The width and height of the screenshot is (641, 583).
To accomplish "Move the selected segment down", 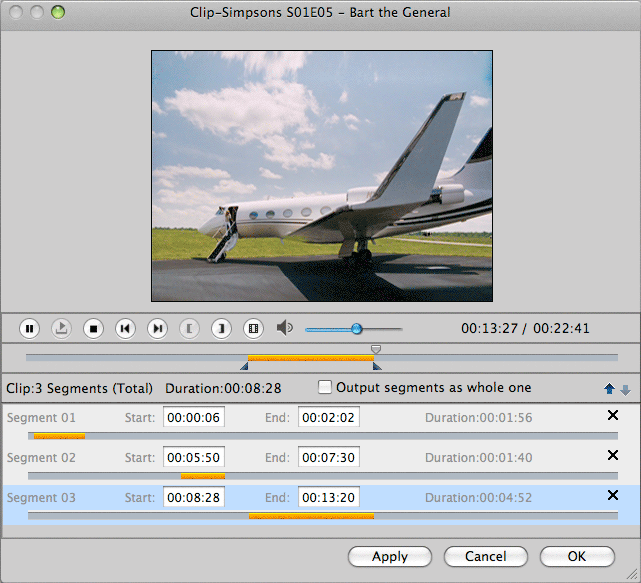I will 625,390.
